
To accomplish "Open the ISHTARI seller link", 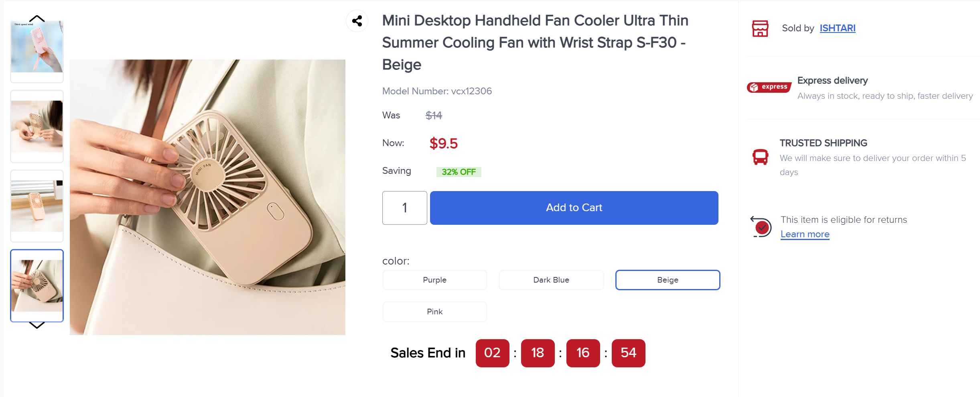I will 837,28.
